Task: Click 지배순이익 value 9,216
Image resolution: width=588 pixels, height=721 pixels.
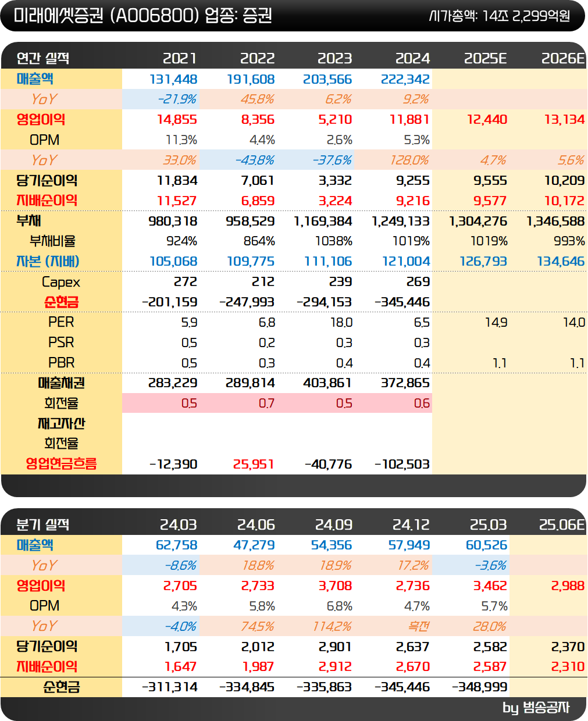Action: (x=414, y=201)
